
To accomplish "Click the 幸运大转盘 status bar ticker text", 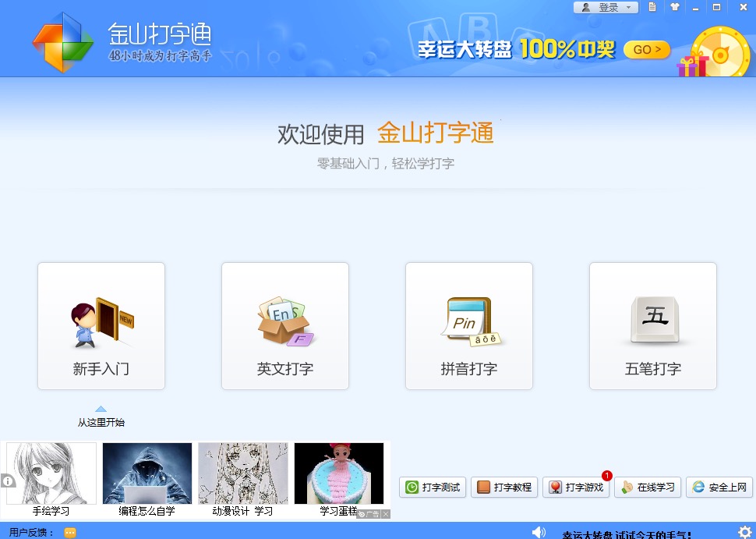I will tap(627, 534).
